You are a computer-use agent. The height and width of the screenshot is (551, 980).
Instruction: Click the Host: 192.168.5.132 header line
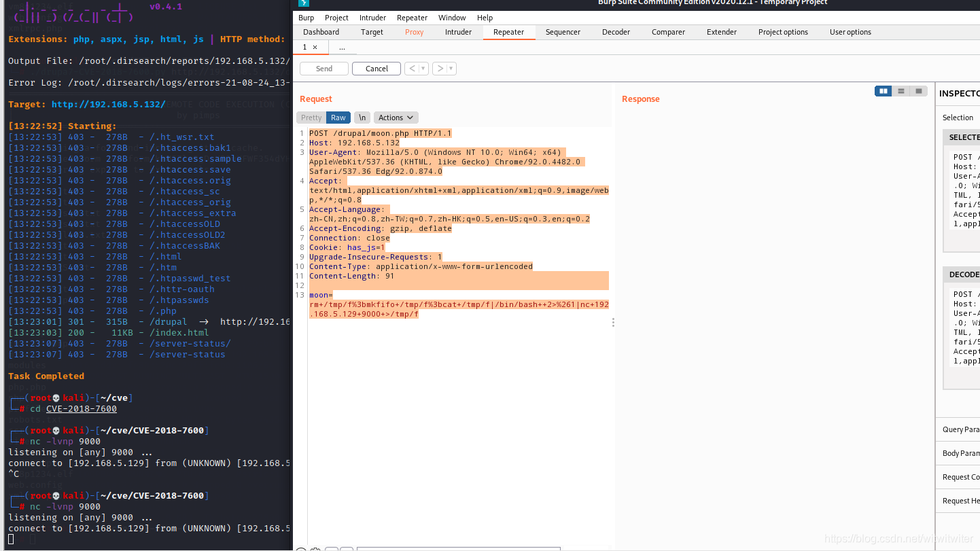click(x=355, y=143)
